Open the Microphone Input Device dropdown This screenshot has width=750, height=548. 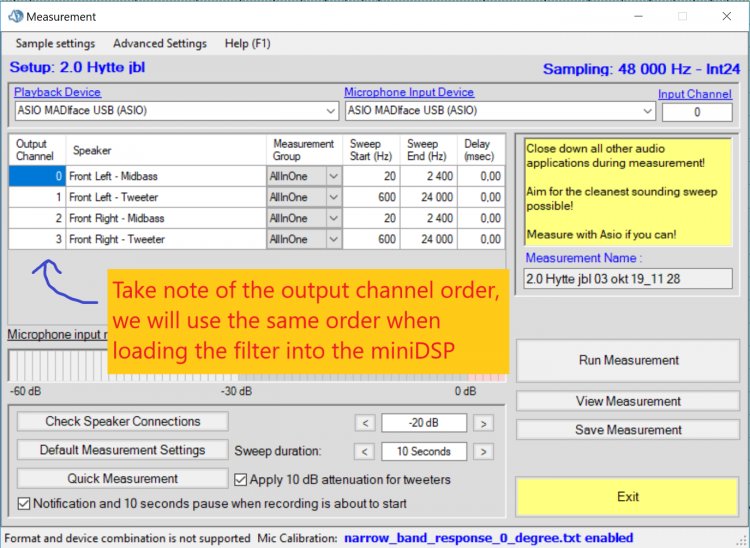click(648, 111)
